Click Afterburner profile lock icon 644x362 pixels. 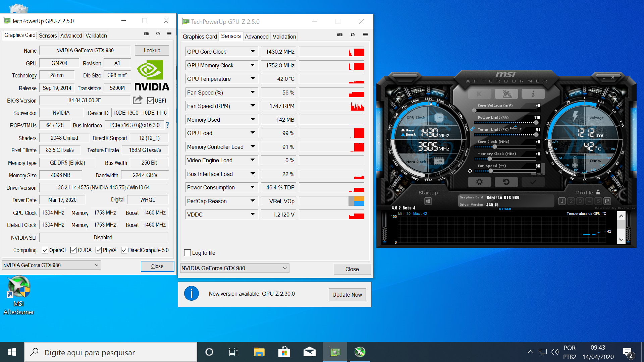click(598, 192)
